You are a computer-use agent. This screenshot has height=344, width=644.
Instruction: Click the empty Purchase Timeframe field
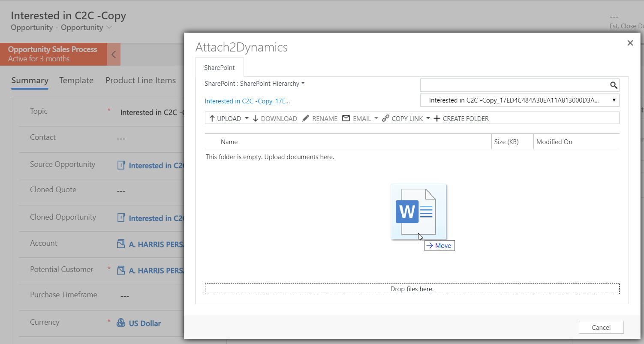pyautogui.click(x=125, y=296)
